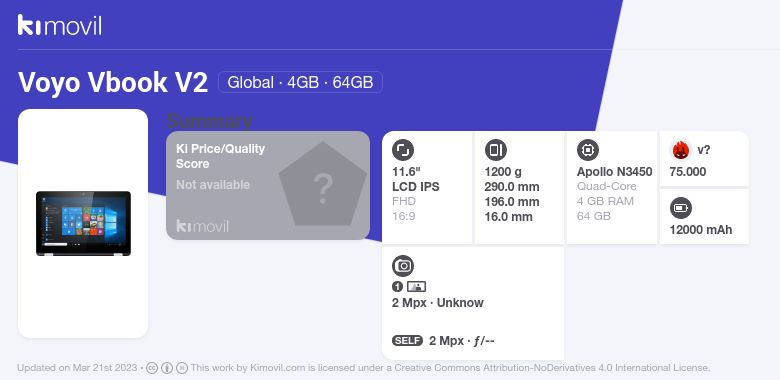This screenshot has height=380, width=780.
Task: Open the Ki Price/Quality Score card
Action: point(268,186)
